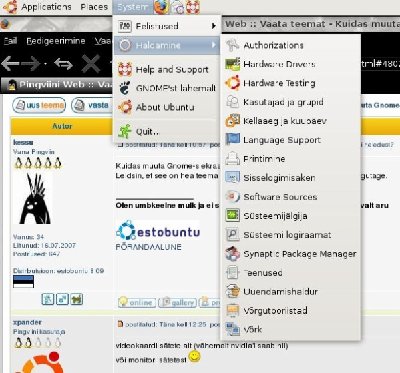Image resolution: width=400 pixels, height=373 pixels.
Task: Click the help lifebuoy icon in the top panel
Action: click(x=193, y=7)
